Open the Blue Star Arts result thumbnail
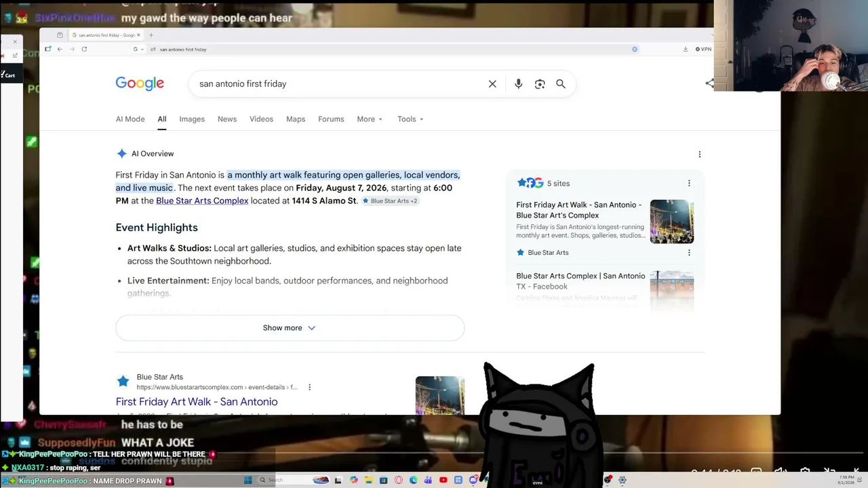Image resolution: width=868 pixels, height=488 pixels. click(x=440, y=395)
